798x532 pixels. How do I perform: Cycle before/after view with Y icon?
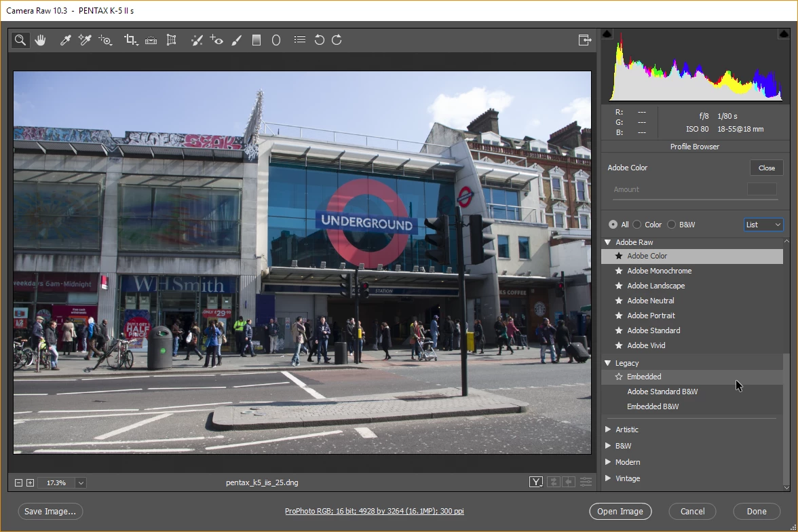click(x=536, y=482)
